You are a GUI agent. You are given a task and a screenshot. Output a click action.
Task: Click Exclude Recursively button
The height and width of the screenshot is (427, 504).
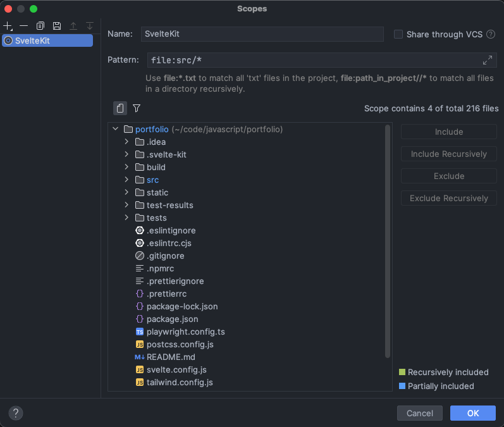coord(449,199)
